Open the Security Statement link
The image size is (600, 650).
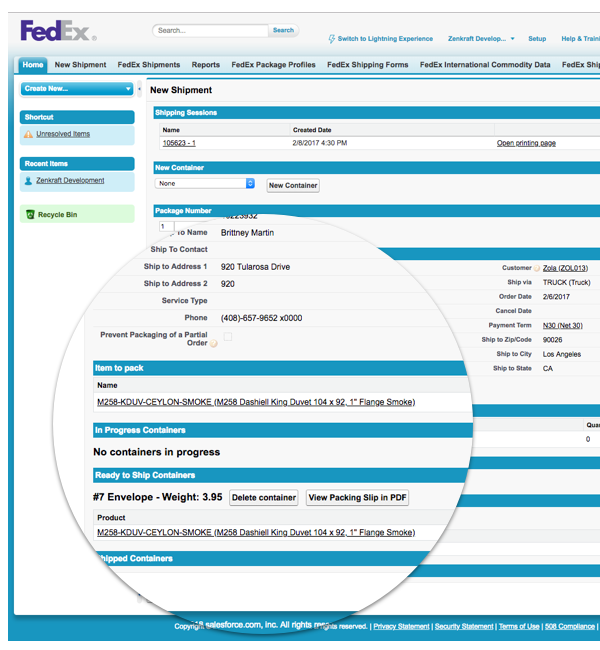coord(464,626)
